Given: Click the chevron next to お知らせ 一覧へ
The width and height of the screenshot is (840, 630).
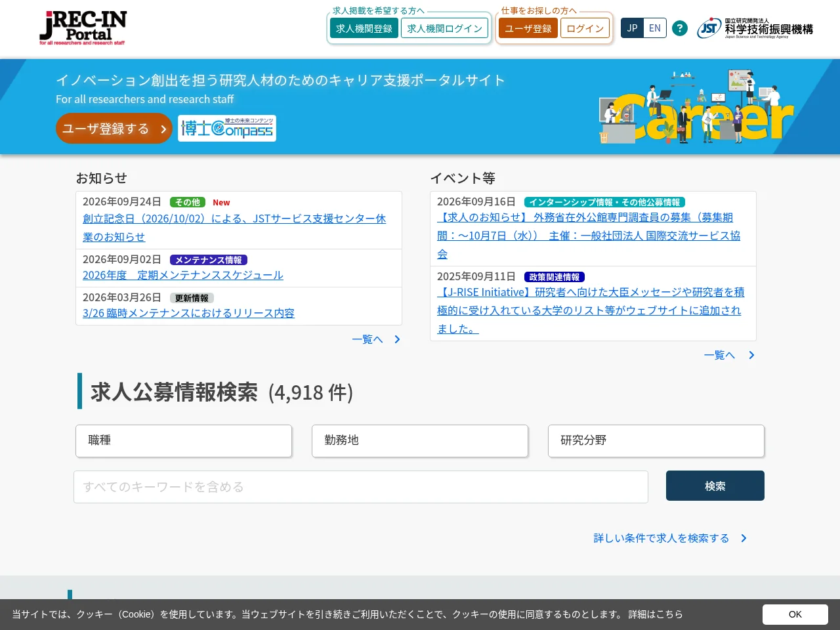Looking at the screenshot, I should coord(397,339).
